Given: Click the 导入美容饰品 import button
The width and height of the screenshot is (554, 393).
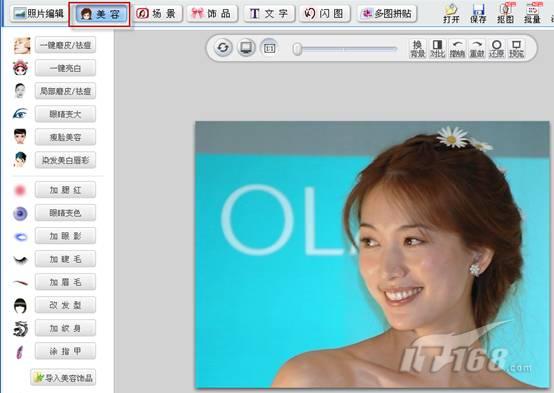Looking at the screenshot, I should (x=63, y=378).
